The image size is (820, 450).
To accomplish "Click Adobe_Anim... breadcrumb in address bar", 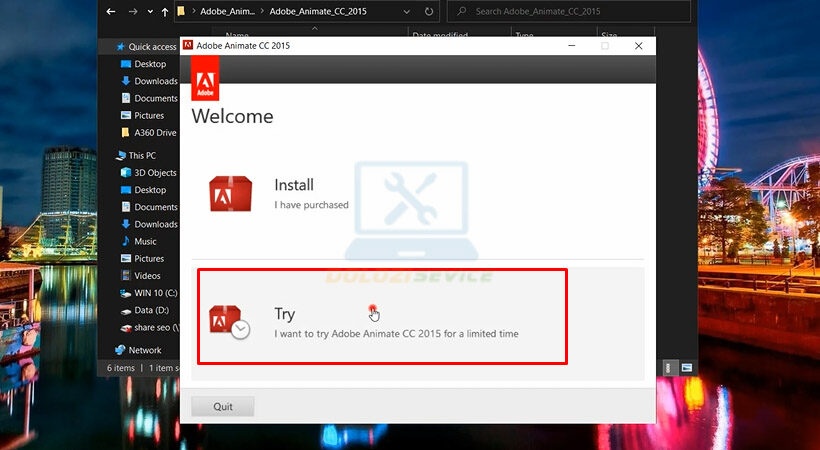I will click(x=227, y=11).
